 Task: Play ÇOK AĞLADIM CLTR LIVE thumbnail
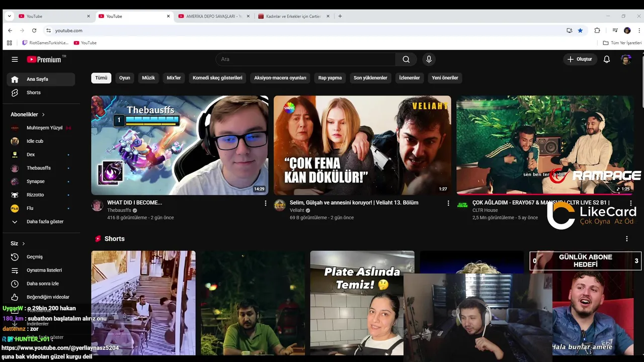click(x=545, y=145)
